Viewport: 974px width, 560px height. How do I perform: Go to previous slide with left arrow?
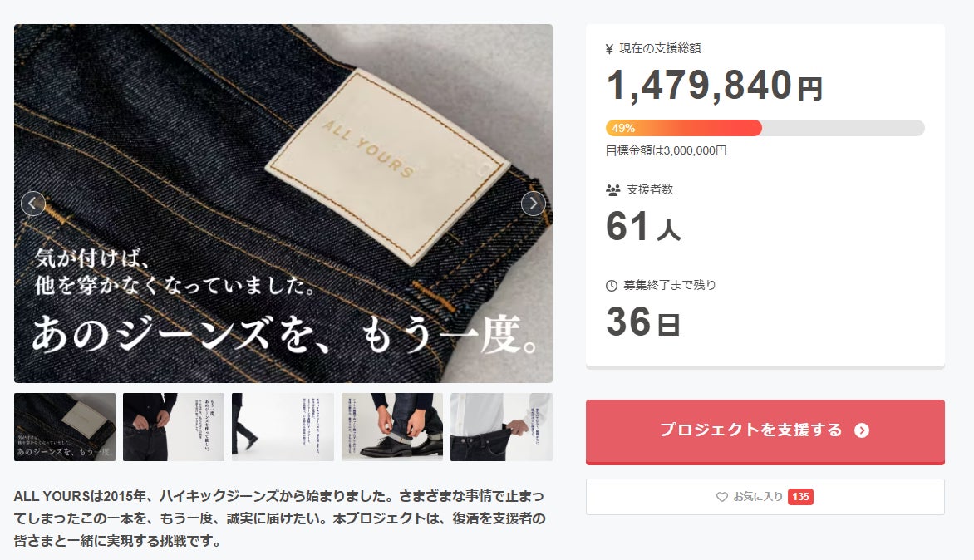[33, 203]
